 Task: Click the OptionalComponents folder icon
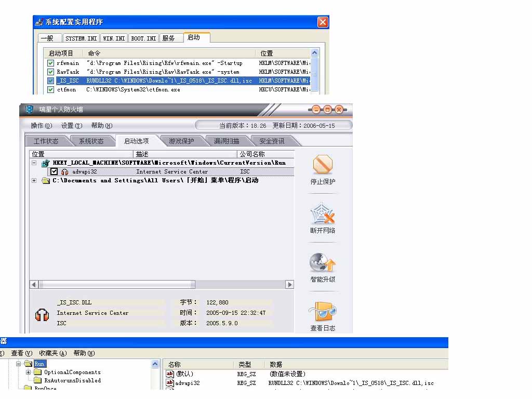tap(38, 372)
